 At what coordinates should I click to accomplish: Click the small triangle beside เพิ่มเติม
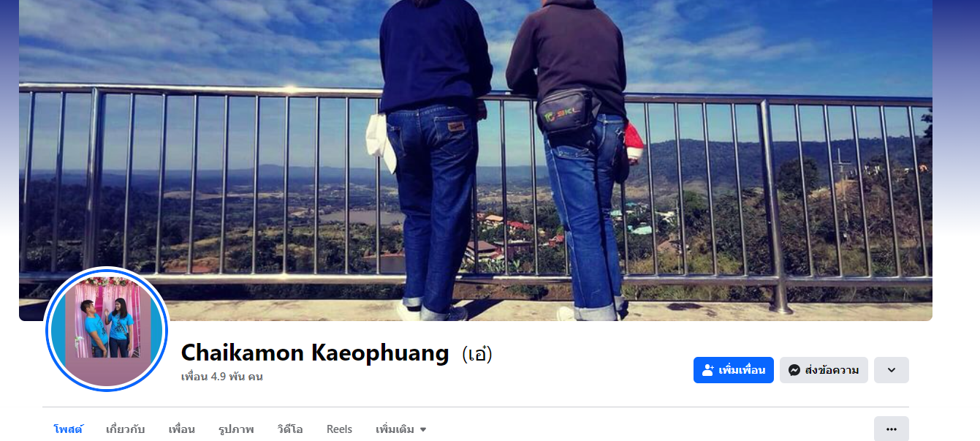[422, 430]
